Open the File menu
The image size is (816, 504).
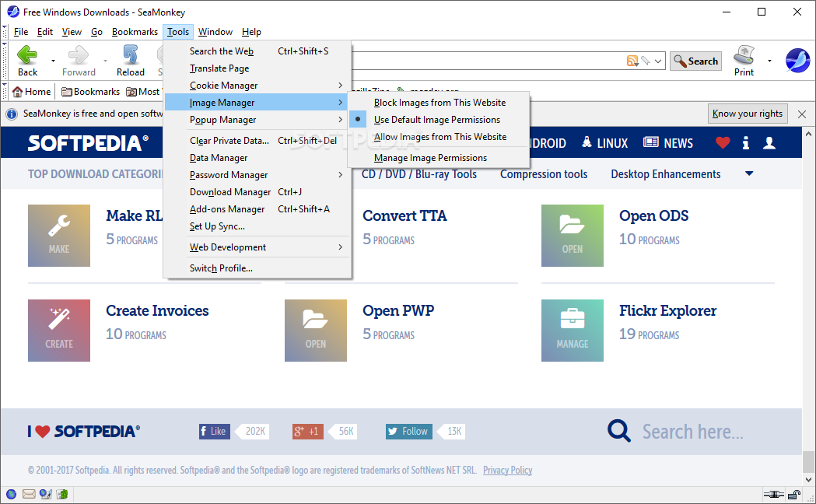(x=21, y=32)
